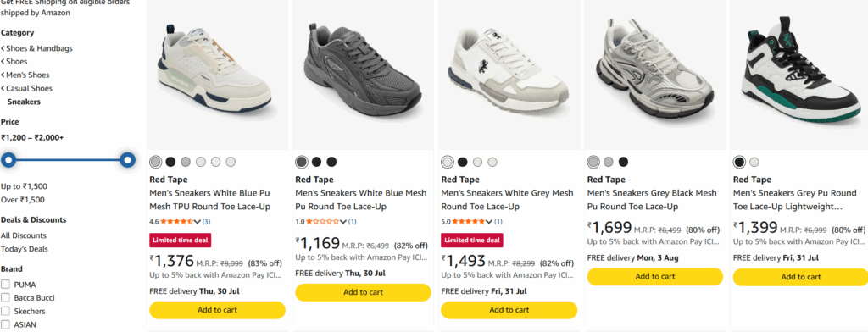
Task: Navigate to Men's Shoes category
Action: point(28,75)
